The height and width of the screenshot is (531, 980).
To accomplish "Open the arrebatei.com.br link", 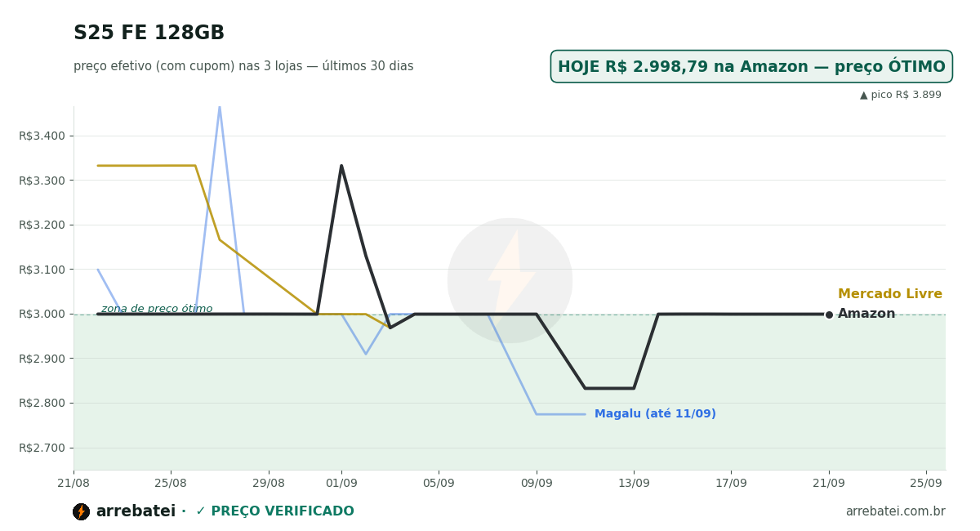I will [x=895, y=511].
